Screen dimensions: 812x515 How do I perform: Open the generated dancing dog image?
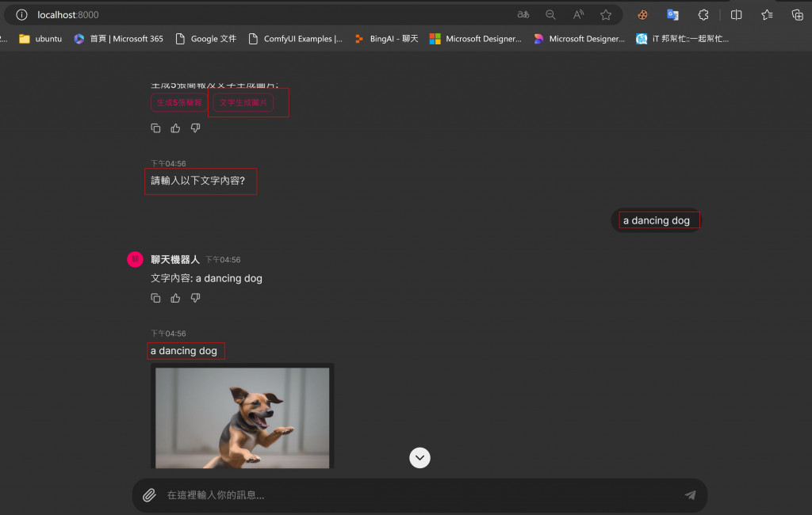tap(243, 418)
